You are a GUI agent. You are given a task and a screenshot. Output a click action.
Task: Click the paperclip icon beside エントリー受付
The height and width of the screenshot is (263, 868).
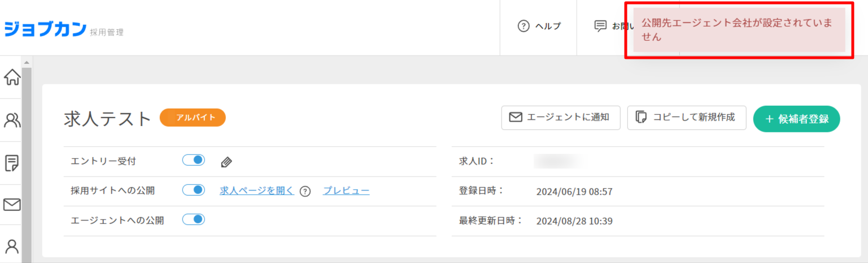click(226, 162)
